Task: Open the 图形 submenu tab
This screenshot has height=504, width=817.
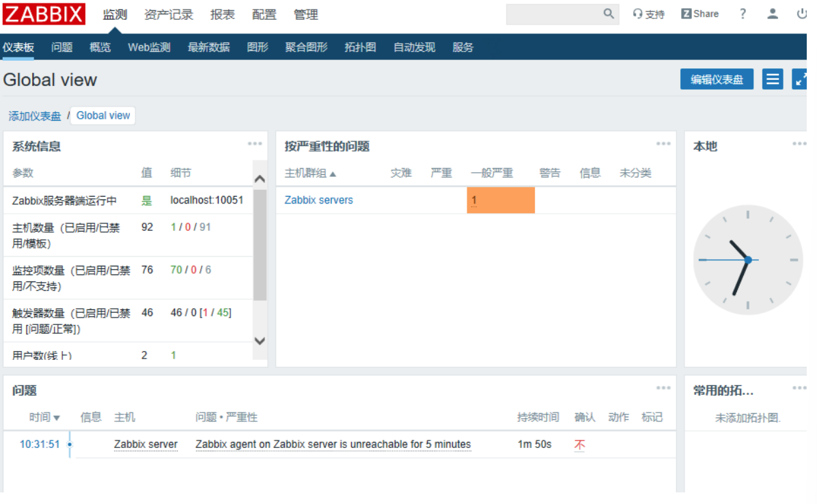Action: [x=258, y=47]
